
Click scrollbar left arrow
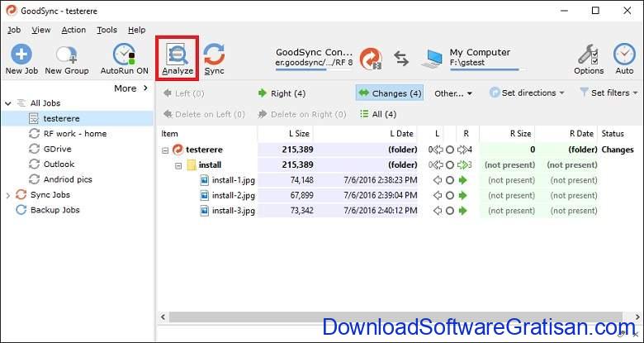point(163,317)
